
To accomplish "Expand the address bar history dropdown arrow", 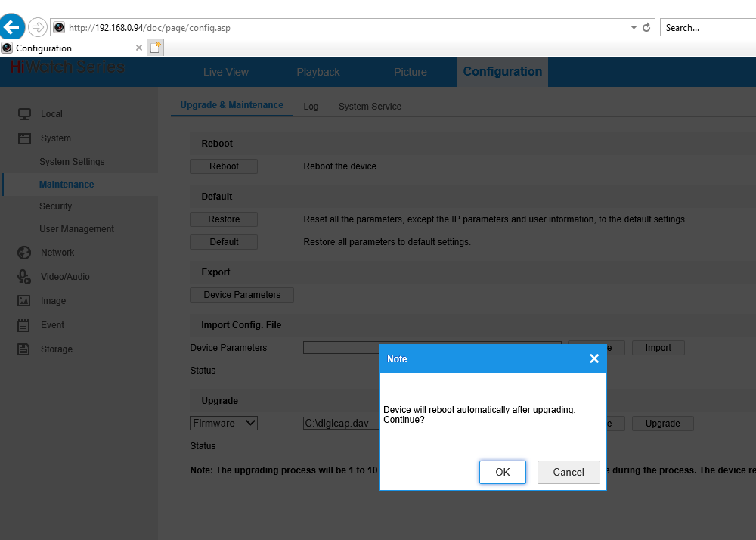I will click(x=634, y=28).
